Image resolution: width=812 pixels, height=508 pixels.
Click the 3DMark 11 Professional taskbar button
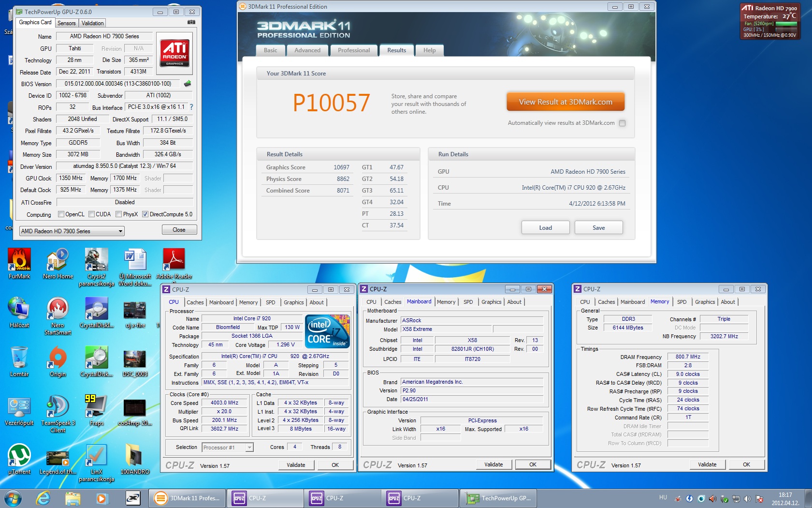click(x=188, y=498)
